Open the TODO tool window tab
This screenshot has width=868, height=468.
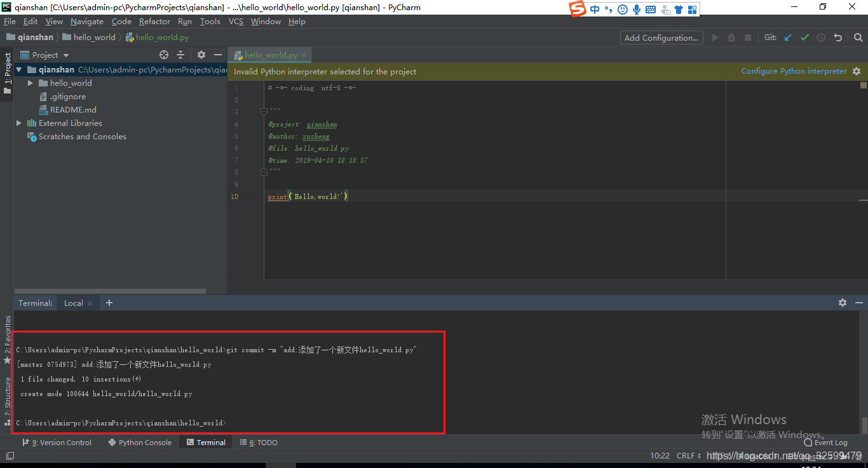[259, 443]
